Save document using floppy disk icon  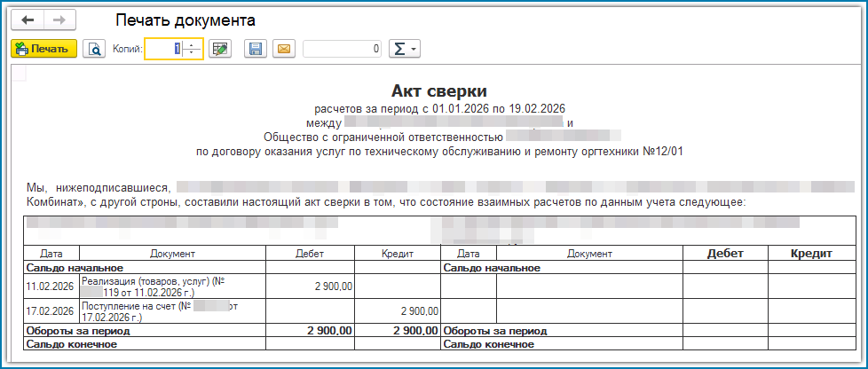click(256, 49)
